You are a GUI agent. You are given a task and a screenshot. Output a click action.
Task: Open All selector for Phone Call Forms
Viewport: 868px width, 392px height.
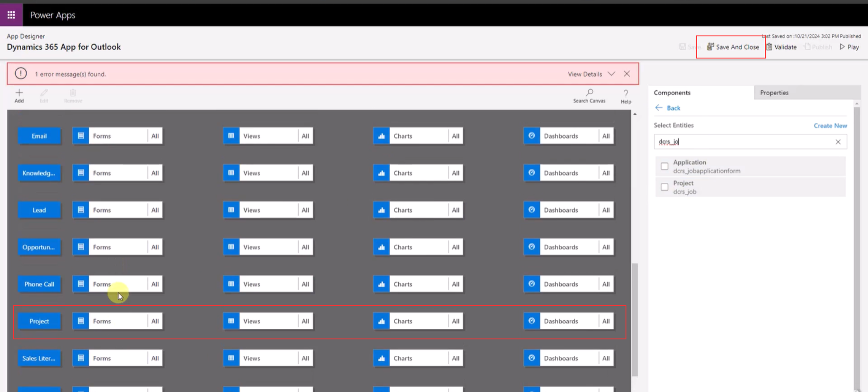tap(155, 284)
